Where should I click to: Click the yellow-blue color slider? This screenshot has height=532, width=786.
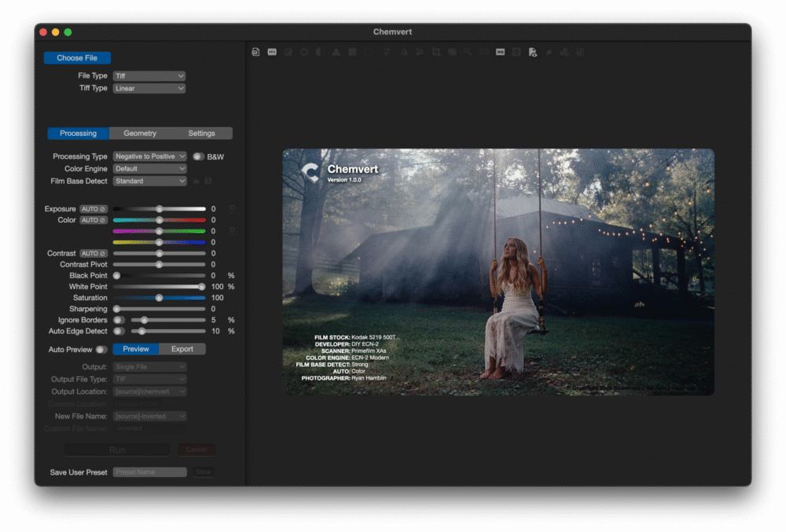pyautogui.click(x=160, y=243)
